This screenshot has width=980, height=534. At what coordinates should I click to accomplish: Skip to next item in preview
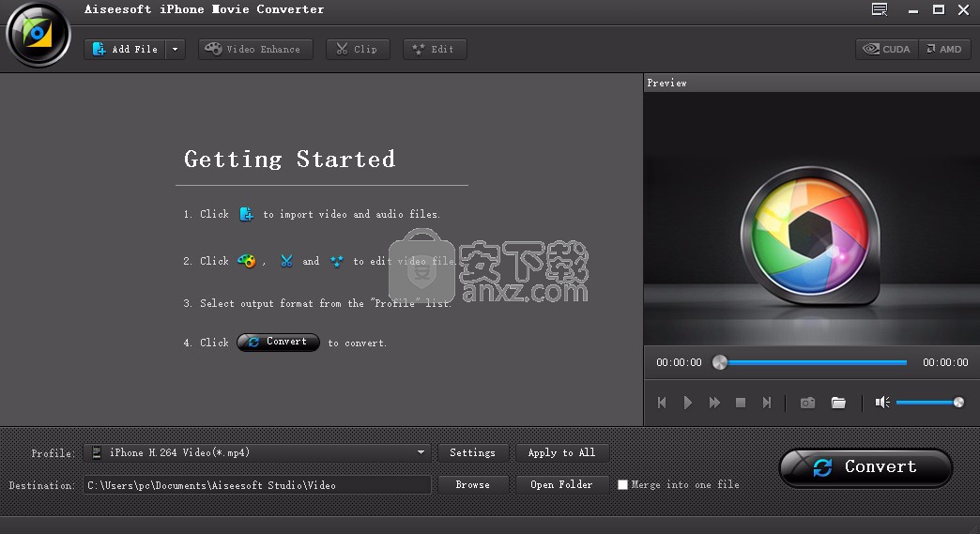point(767,403)
